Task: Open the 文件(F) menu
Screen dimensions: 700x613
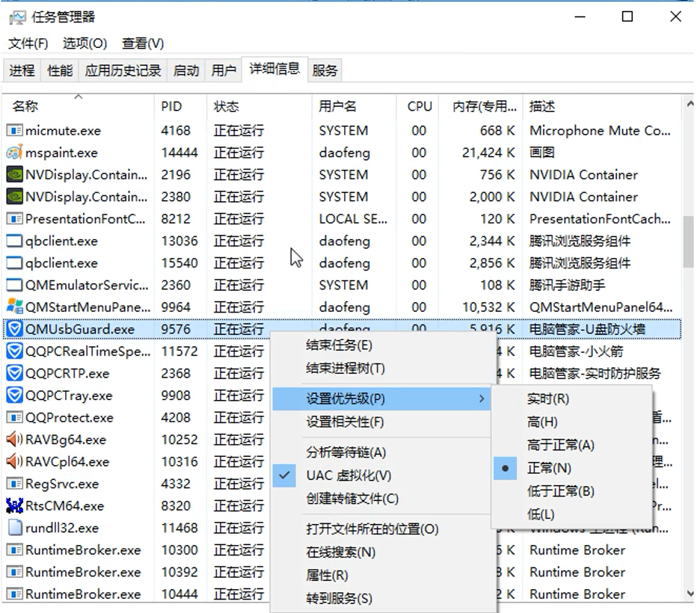Action: point(28,43)
